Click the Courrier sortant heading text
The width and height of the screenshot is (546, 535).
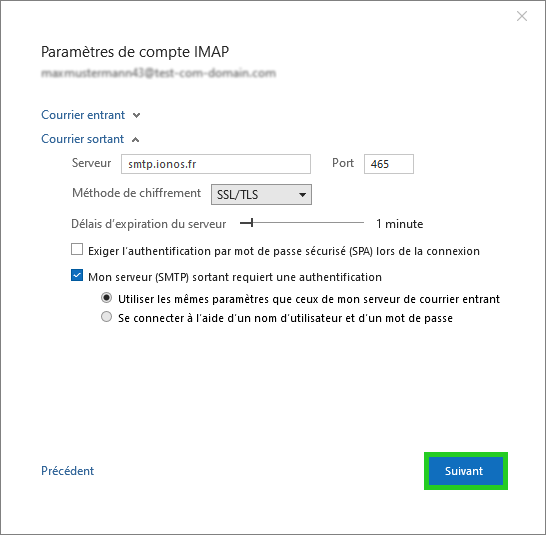83,139
